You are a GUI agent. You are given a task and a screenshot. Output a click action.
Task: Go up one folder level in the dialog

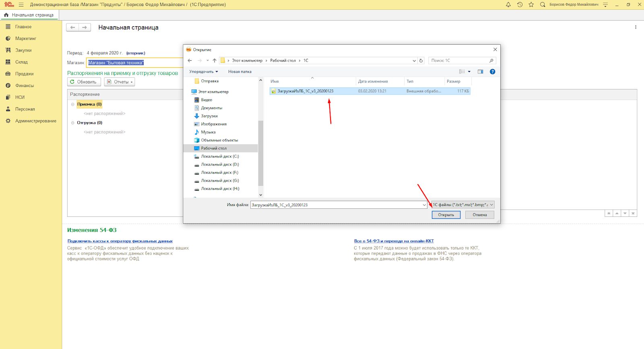point(215,60)
